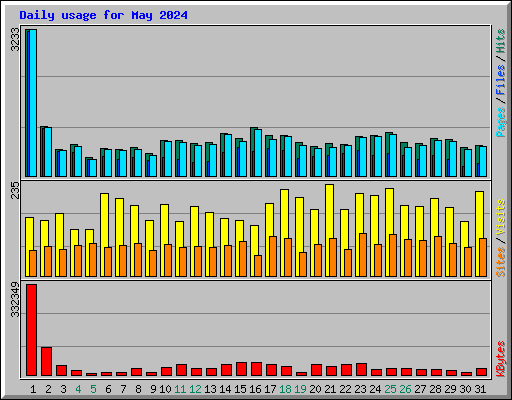Screen dimensions: 512x400
Task: Click the tallest red KBytes bar for day 1
Action: (32, 330)
